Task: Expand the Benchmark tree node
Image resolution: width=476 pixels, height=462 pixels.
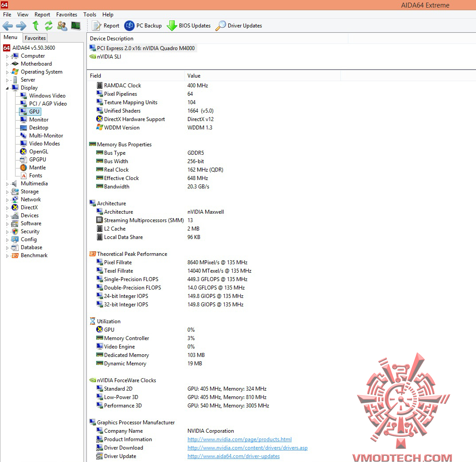Action: [7, 256]
